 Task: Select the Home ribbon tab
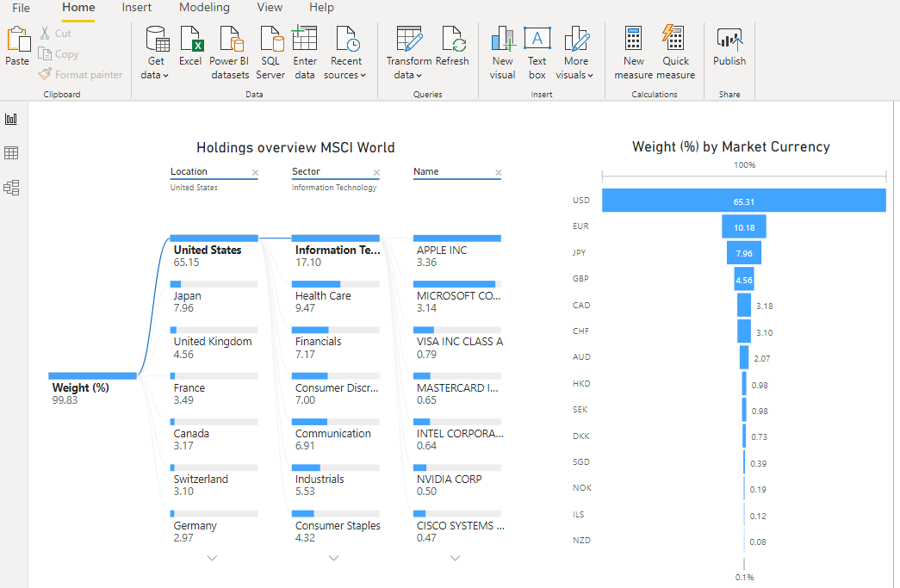click(x=78, y=8)
